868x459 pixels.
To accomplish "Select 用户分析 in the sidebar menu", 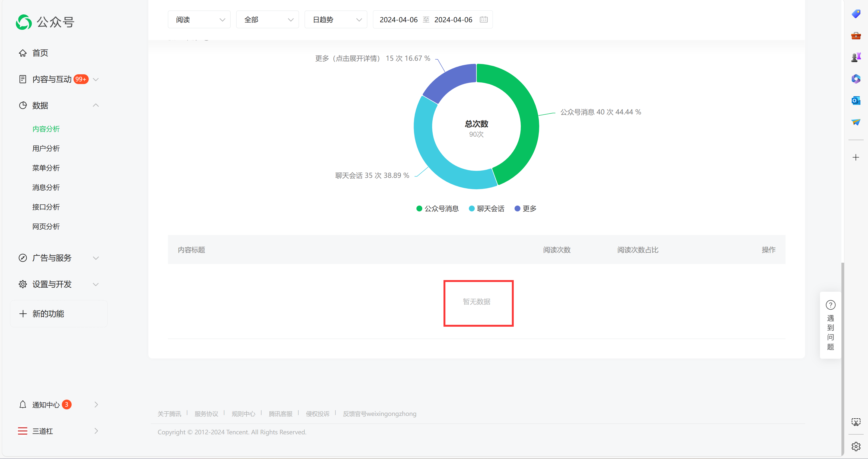I will click(46, 149).
